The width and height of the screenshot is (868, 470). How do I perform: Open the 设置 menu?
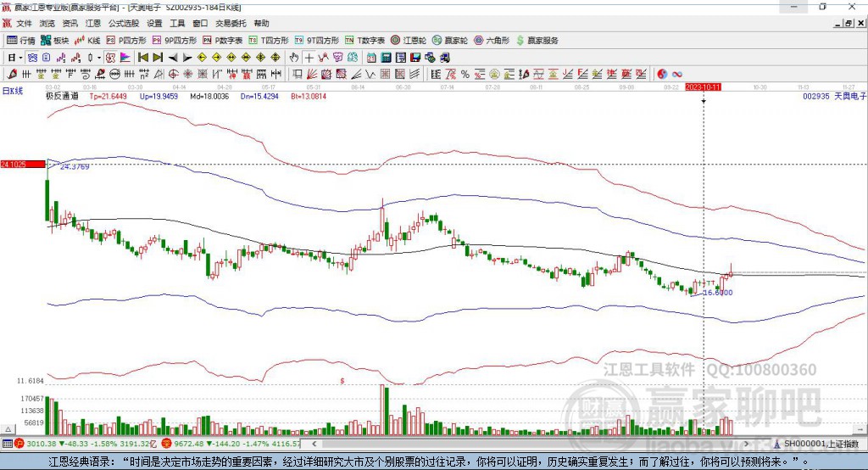(x=154, y=23)
